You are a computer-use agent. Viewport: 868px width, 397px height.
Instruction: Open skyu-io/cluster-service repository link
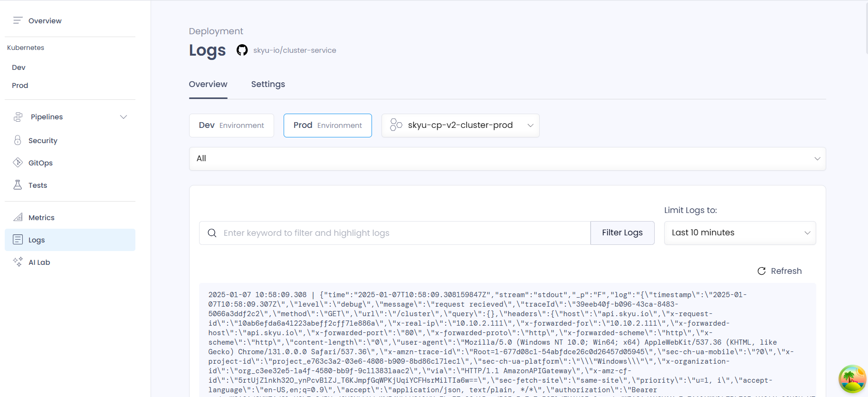pos(295,50)
